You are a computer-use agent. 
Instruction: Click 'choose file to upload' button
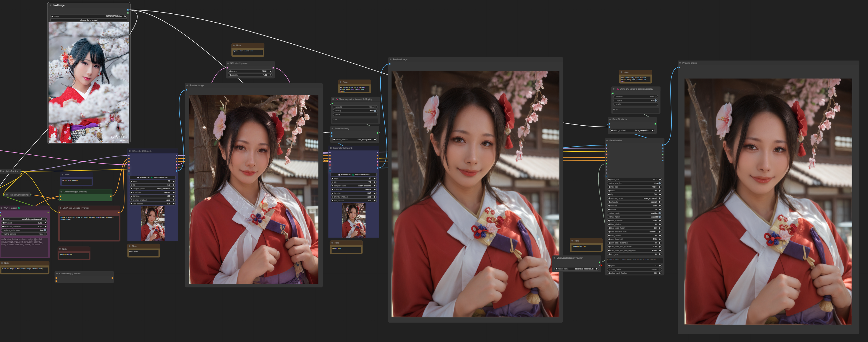point(89,20)
